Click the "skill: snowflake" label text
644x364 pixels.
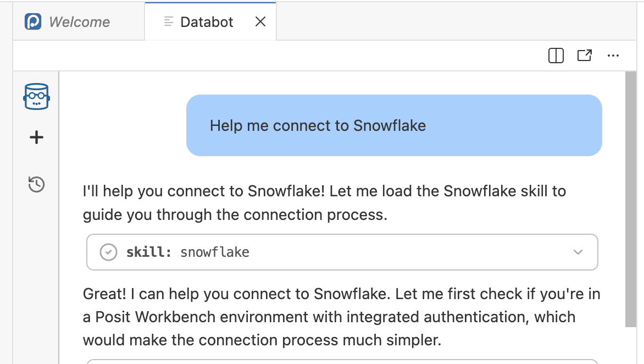188,252
